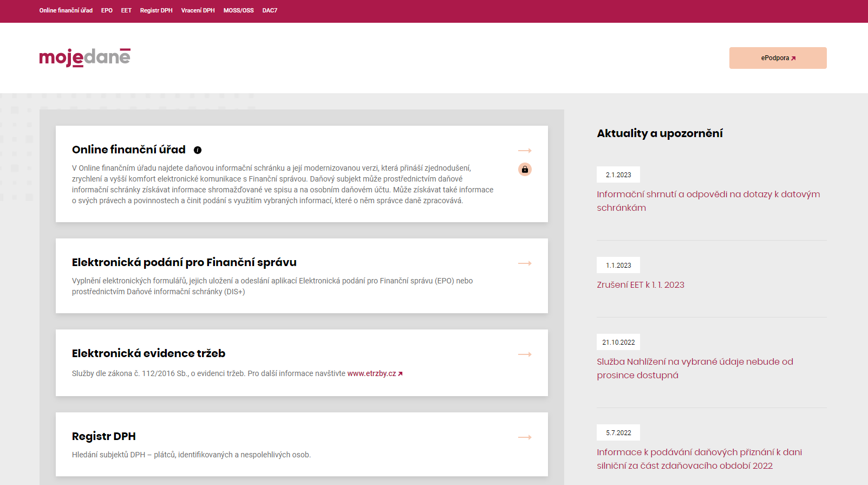Select DAC7 in top menu
This screenshot has height=485, width=868.
click(270, 10)
